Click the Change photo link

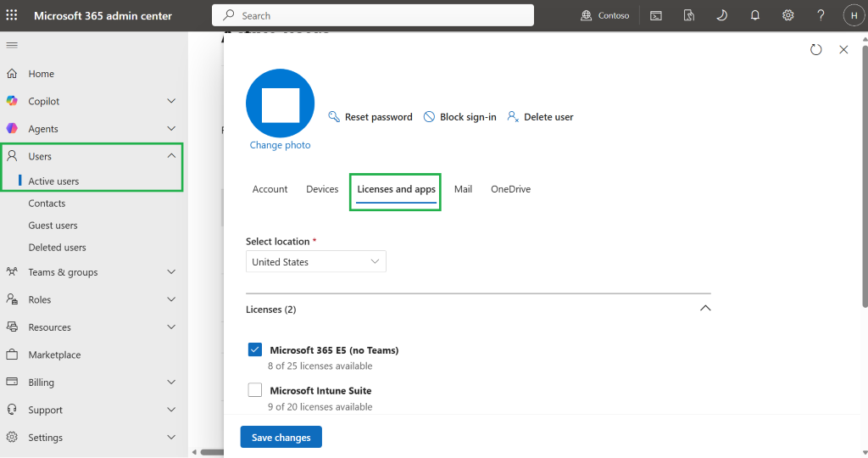280,145
